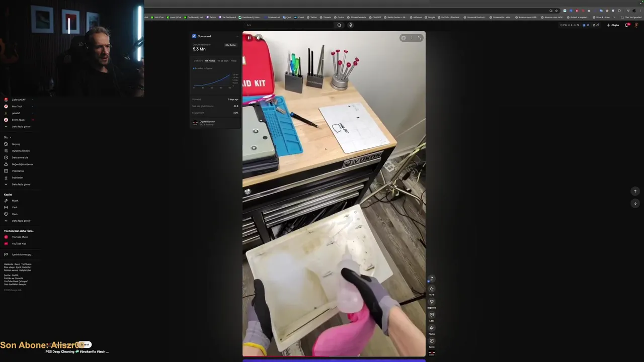
Task: Open Zafer AKCAY subscription channel
Action: click(x=19, y=100)
